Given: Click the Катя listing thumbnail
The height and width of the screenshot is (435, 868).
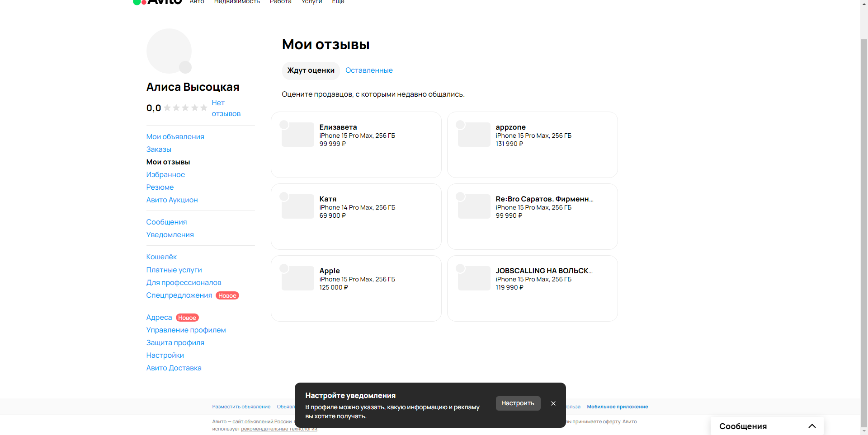Looking at the screenshot, I should pyautogui.click(x=298, y=206).
